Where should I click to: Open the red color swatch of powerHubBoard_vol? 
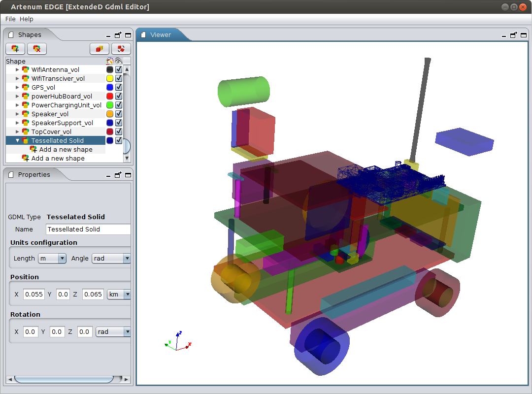pyautogui.click(x=110, y=96)
